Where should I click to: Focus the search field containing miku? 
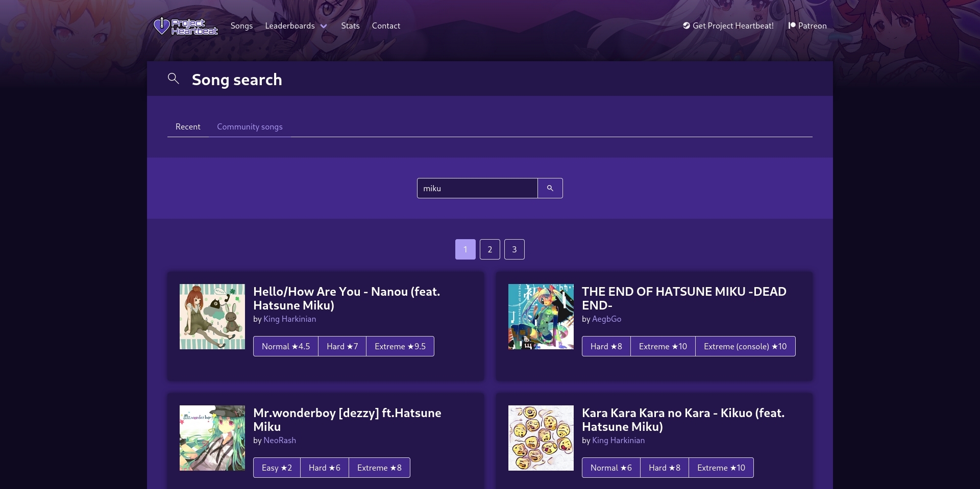click(477, 188)
